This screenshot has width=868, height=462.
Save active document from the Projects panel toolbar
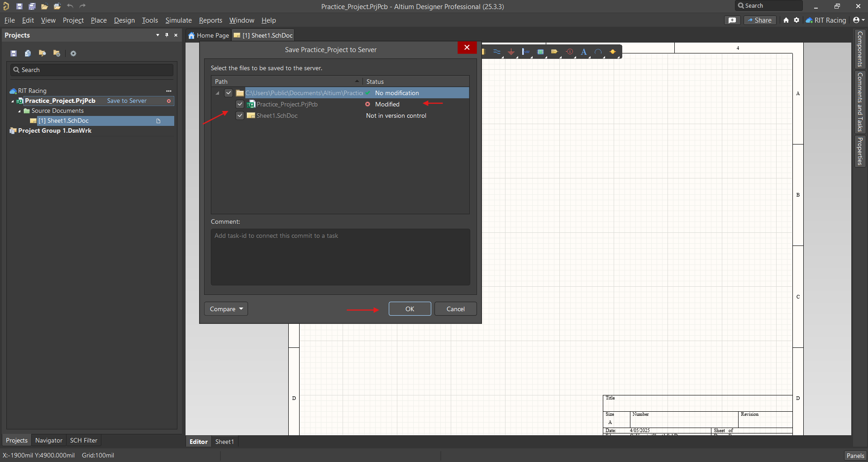[14, 53]
